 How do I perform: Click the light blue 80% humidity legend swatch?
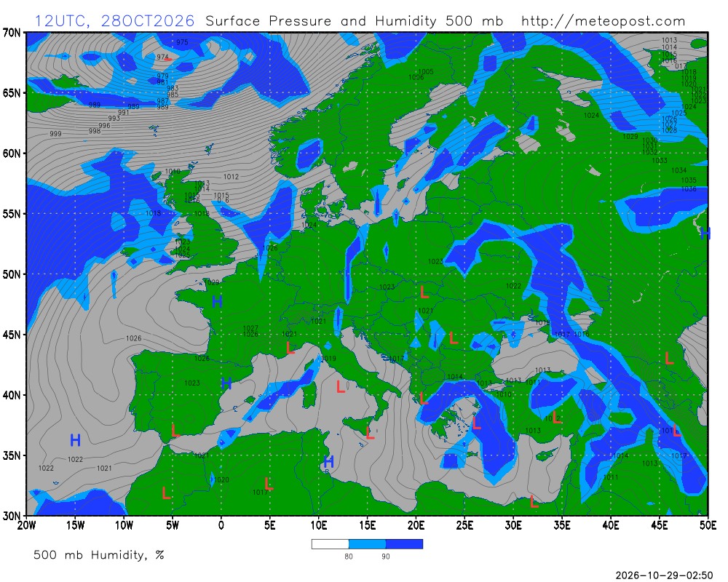(367, 544)
